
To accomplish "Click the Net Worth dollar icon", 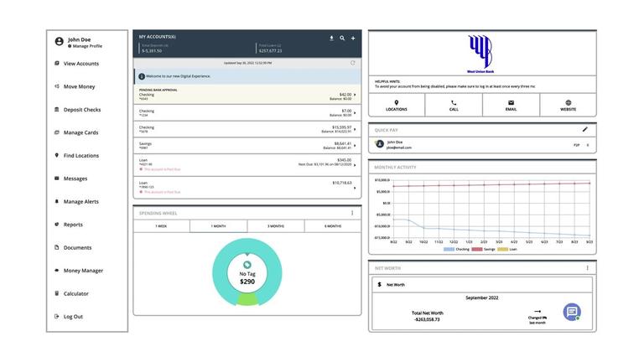I will (380, 284).
